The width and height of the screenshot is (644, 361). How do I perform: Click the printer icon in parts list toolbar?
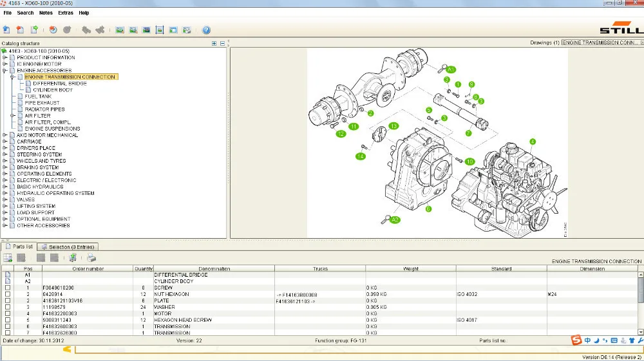pos(91,257)
